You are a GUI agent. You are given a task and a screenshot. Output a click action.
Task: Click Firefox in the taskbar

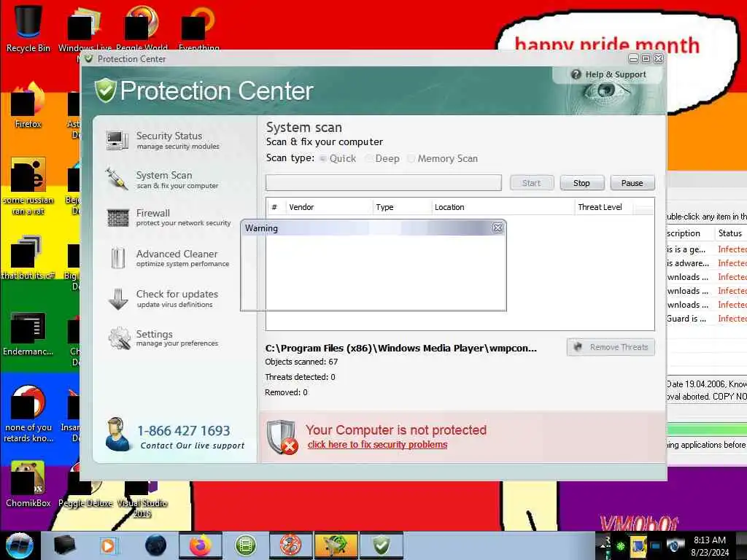tap(200, 545)
